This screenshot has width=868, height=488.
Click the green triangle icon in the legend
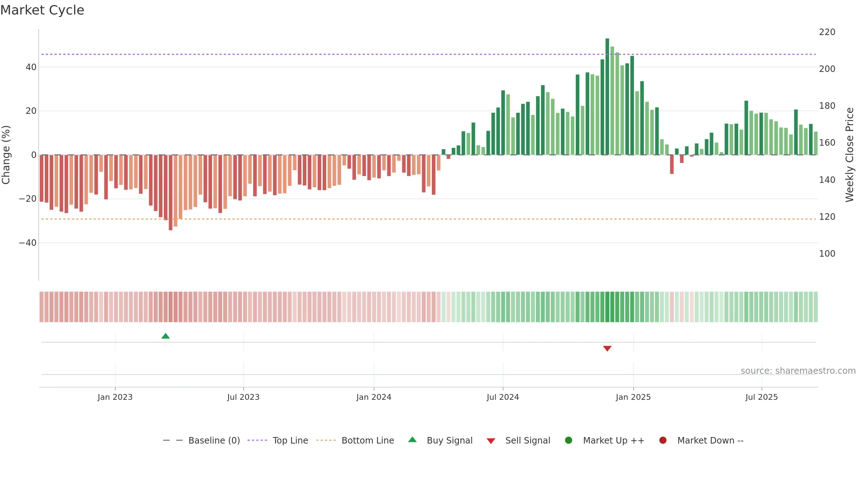tap(412, 440)
